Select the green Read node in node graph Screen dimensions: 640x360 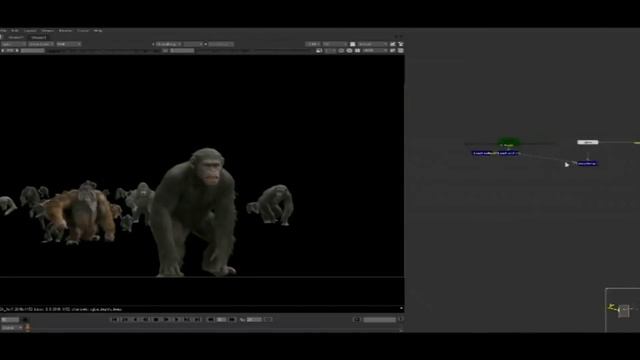[x=508, y=143]
